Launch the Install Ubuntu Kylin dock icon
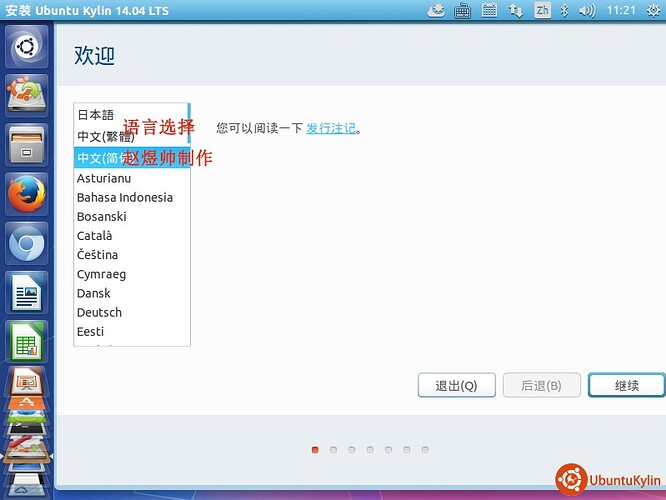The width and height of the screenshot is (666, 500). 26,95
